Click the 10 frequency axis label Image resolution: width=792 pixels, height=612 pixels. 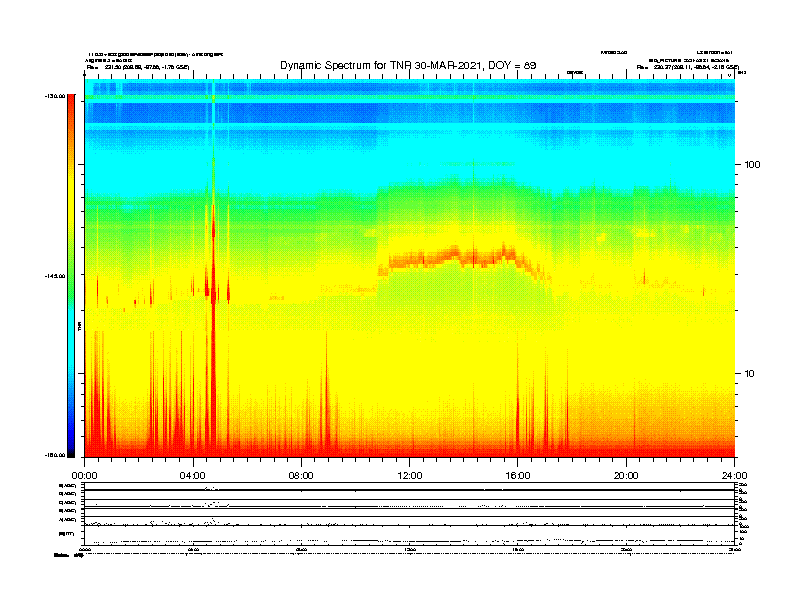click(x=750, y=374)
